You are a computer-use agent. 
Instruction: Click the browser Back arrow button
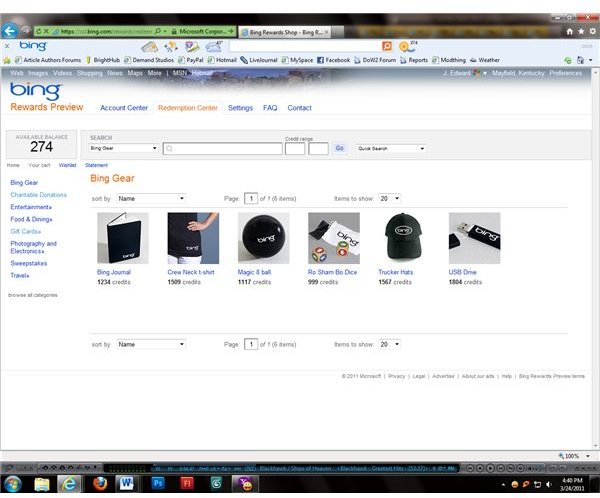[x=10, y=31]
